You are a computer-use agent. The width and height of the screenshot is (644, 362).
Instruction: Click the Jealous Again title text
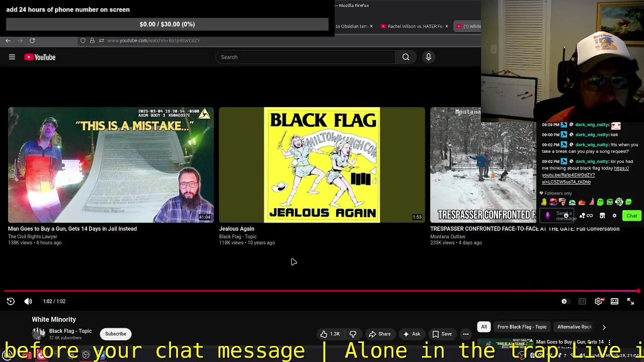click(236, 229)
